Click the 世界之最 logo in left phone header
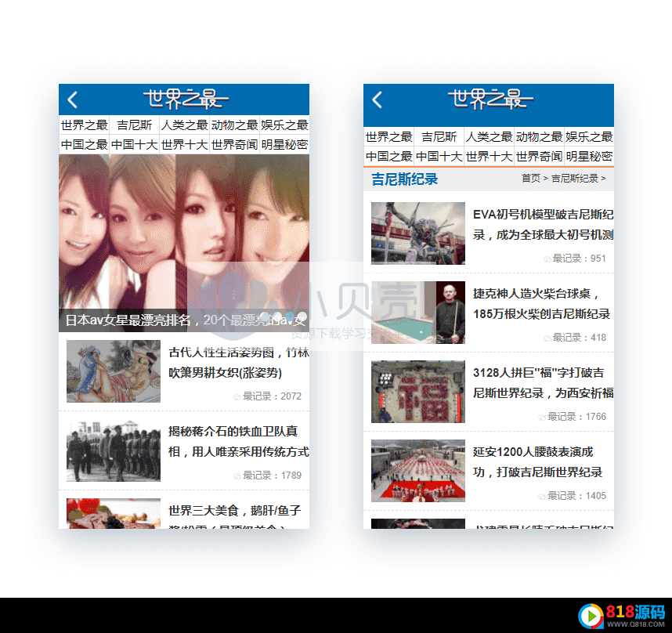 pos(186,99)
